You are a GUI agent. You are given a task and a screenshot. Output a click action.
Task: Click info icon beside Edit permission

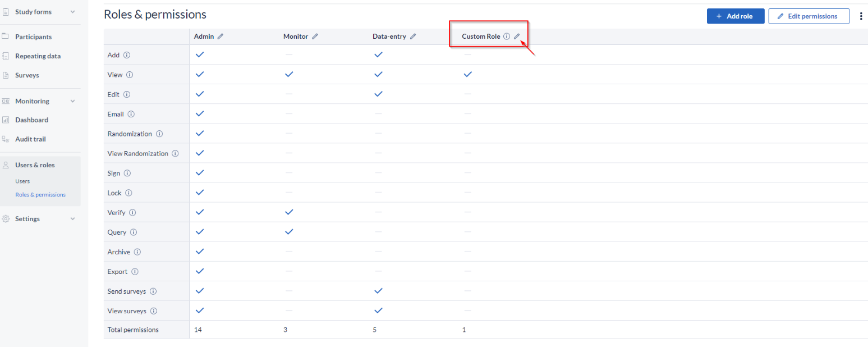coord(127,94)
